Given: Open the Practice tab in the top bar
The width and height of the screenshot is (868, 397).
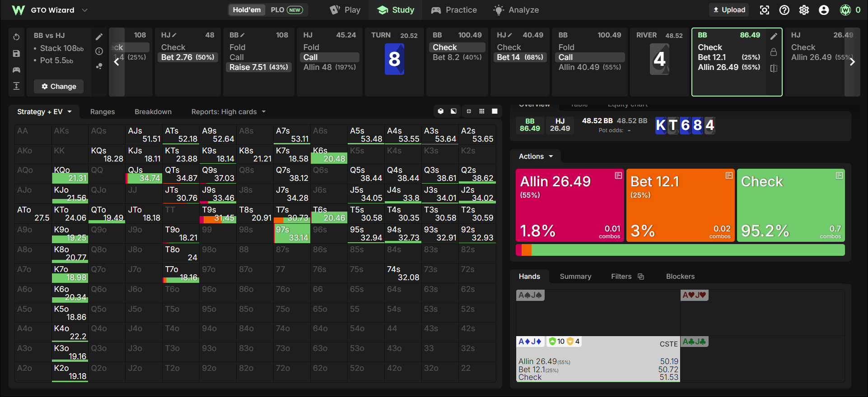Looking at the screenshot, I should click(x=454, y=10).
